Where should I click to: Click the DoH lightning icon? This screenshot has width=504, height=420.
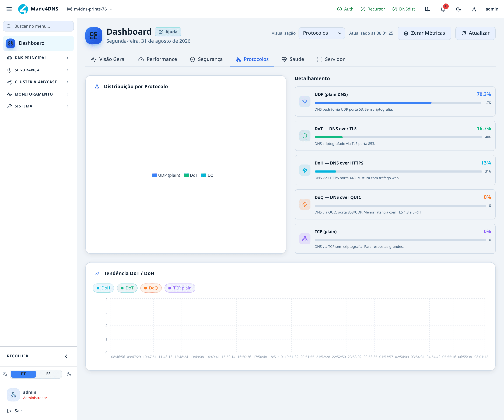coord(305,170)
